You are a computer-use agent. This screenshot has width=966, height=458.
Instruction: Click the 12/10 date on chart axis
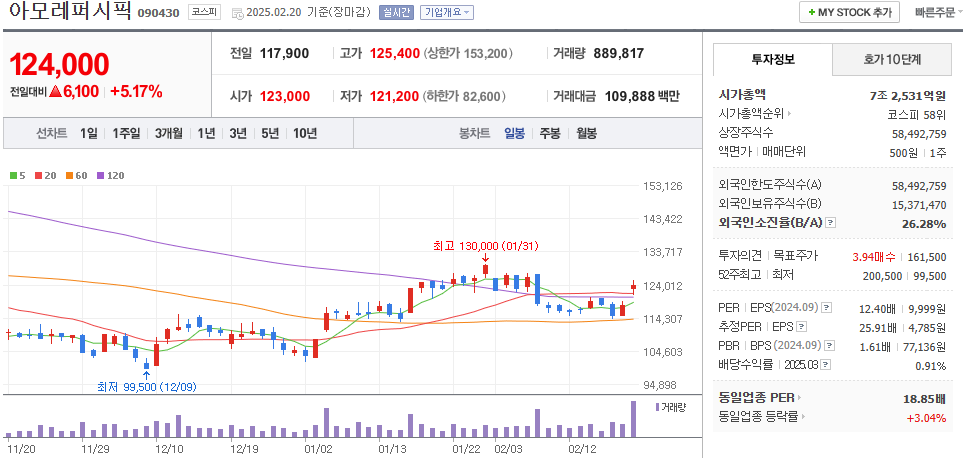(x=169, y=448)
